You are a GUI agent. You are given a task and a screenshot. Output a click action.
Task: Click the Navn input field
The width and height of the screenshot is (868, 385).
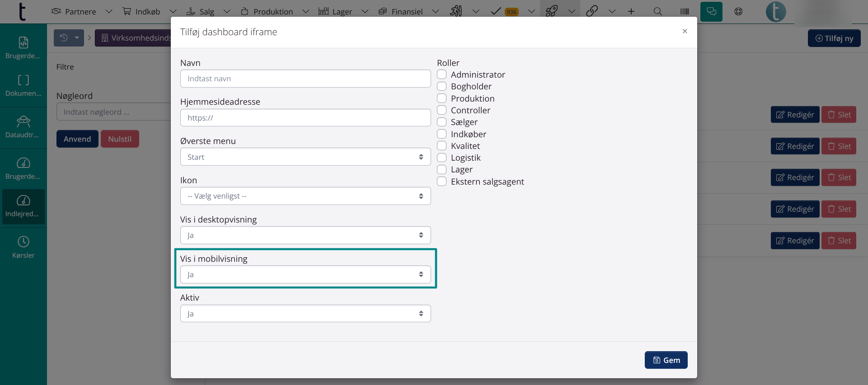point(305,79)
